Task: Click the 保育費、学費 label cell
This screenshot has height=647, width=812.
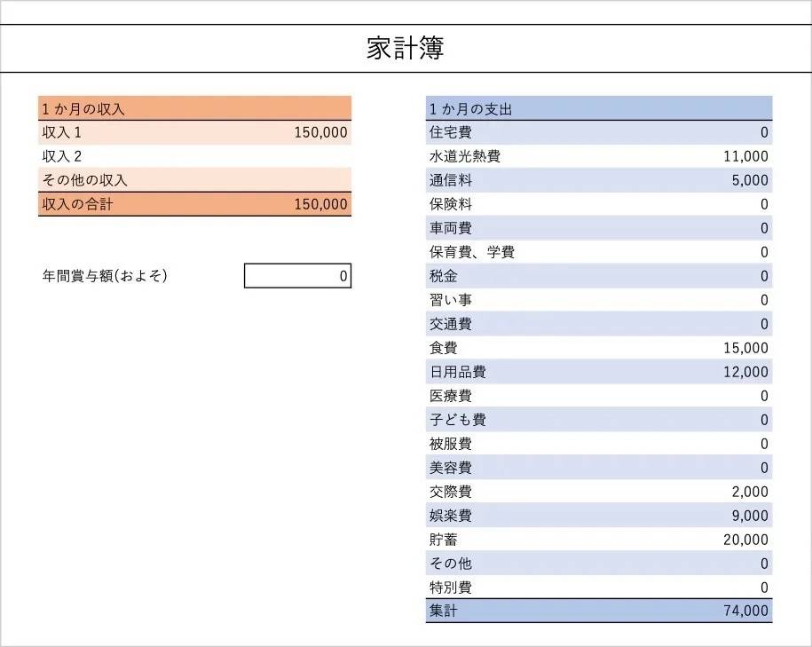Action: pos(472,252)
